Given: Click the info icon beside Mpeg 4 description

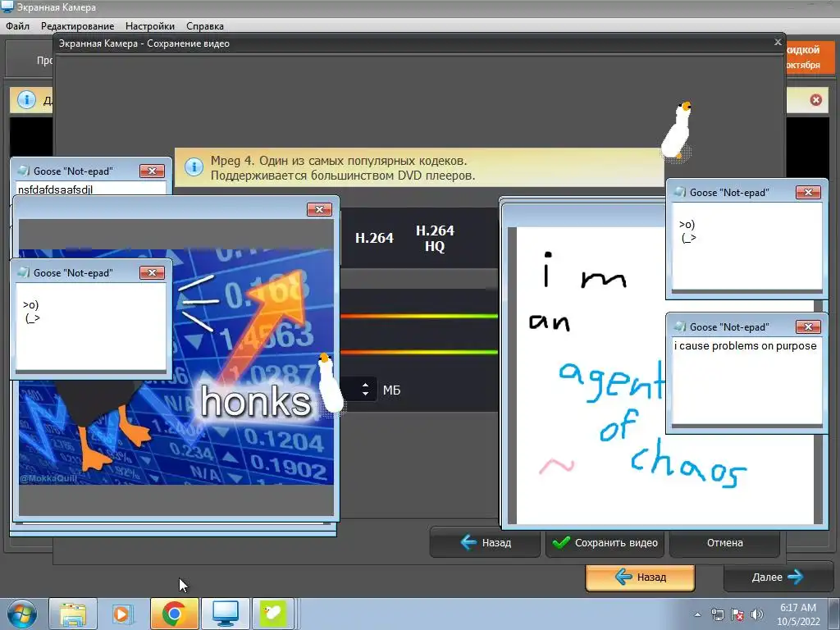Looking at the screenshot, I should [194, 167].
